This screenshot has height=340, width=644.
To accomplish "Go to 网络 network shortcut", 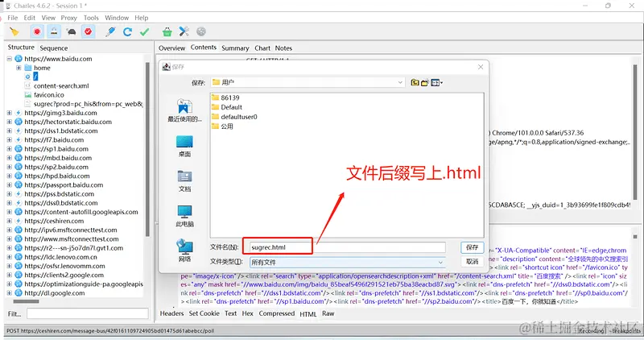I will [x=184, y=251].
